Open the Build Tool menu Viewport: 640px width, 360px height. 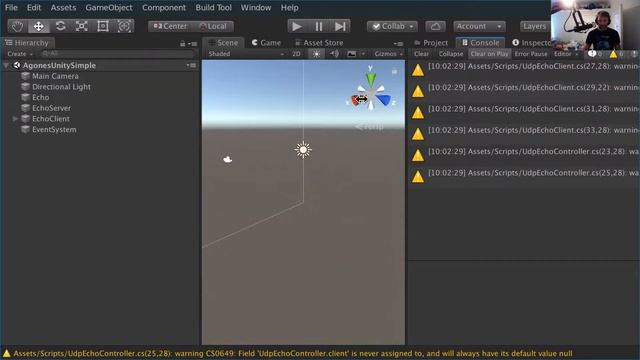(x=213, y=7)
